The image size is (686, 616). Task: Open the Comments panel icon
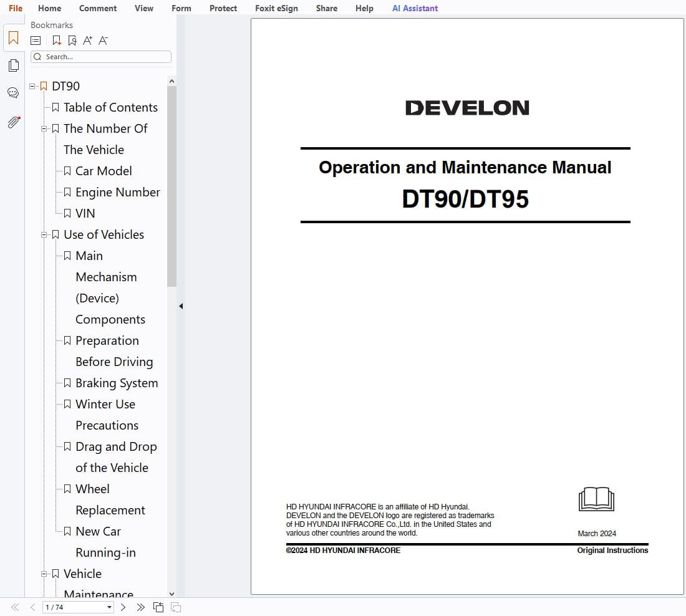tap(13, 92)
